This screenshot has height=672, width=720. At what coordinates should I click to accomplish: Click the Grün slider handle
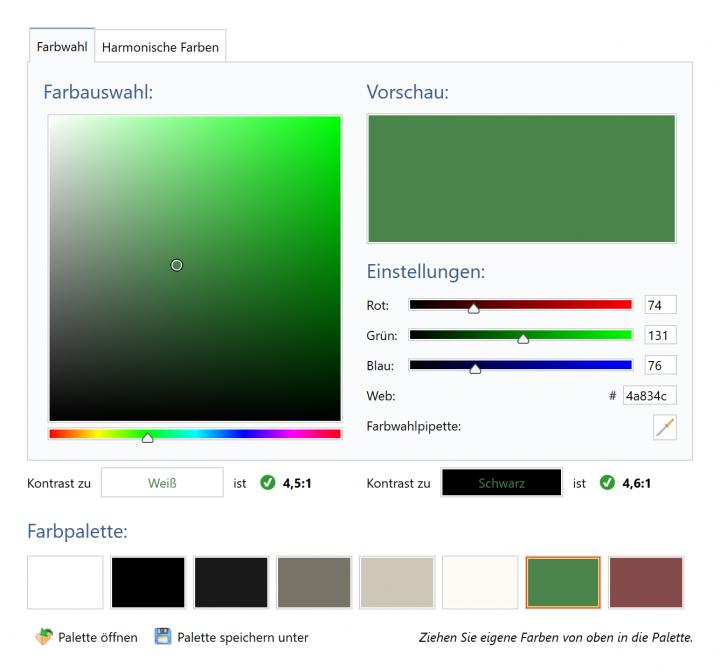pyautogui.click(x=523, y=338)
